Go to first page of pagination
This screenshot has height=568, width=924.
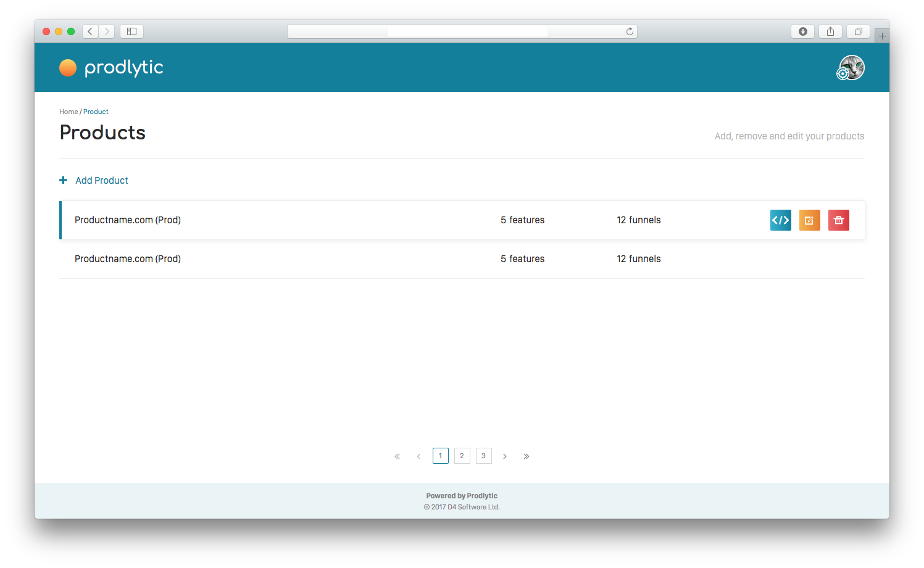tap(397, 456)
